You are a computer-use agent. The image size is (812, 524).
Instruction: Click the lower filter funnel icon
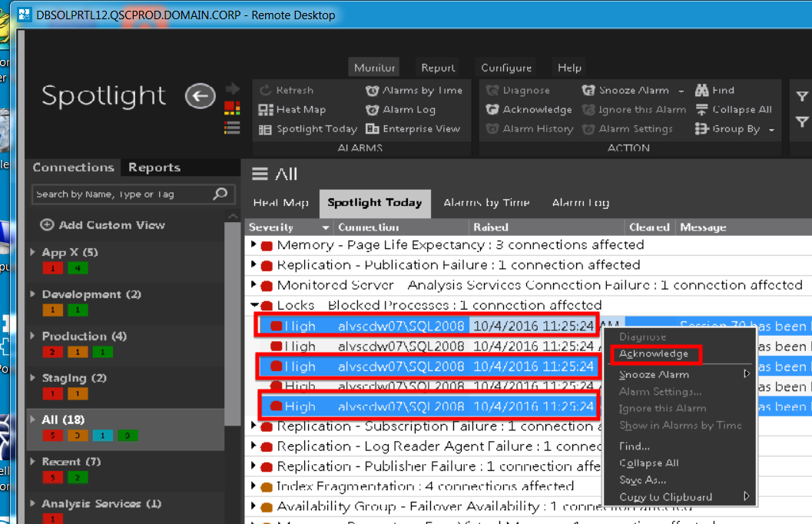[x=802, y=121]
